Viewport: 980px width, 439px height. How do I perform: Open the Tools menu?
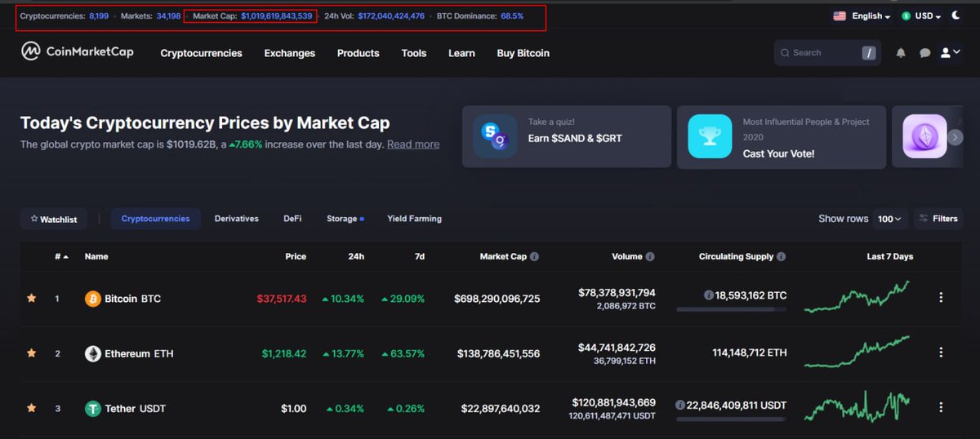pos(414,53)
